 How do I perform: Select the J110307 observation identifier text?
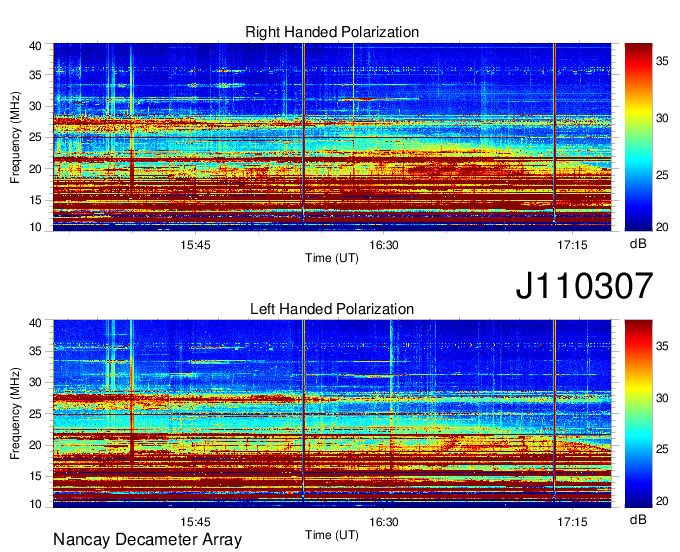[x=584, y=285]
